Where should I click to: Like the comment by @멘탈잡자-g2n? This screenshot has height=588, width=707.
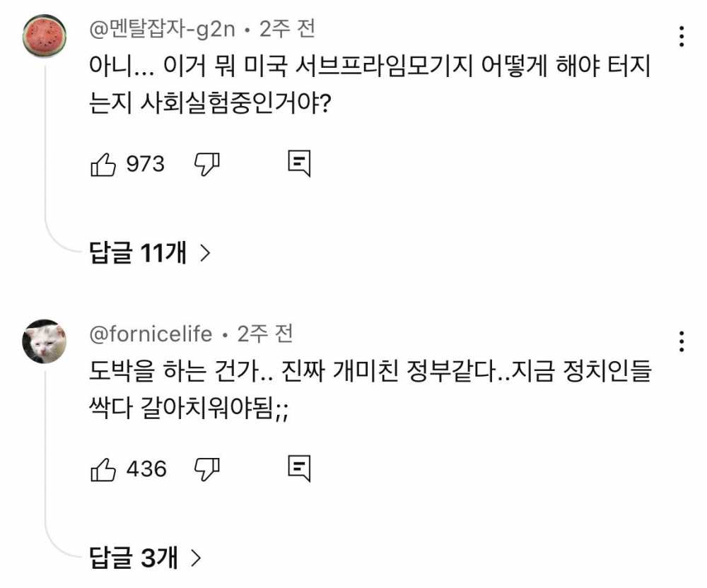click(103, 165)
